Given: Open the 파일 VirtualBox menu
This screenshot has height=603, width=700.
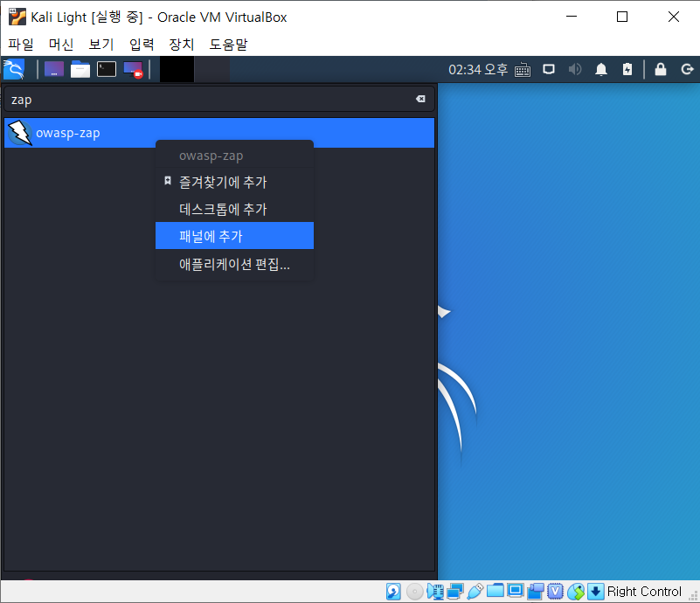Looking at the screenshot, I should (x=21, y=45).
